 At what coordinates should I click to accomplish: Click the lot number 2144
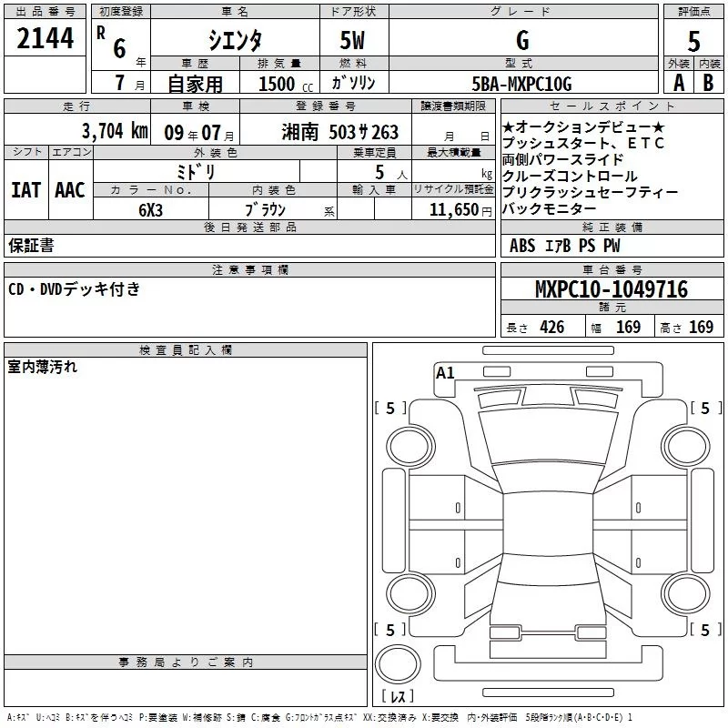[x=45, y=38]
